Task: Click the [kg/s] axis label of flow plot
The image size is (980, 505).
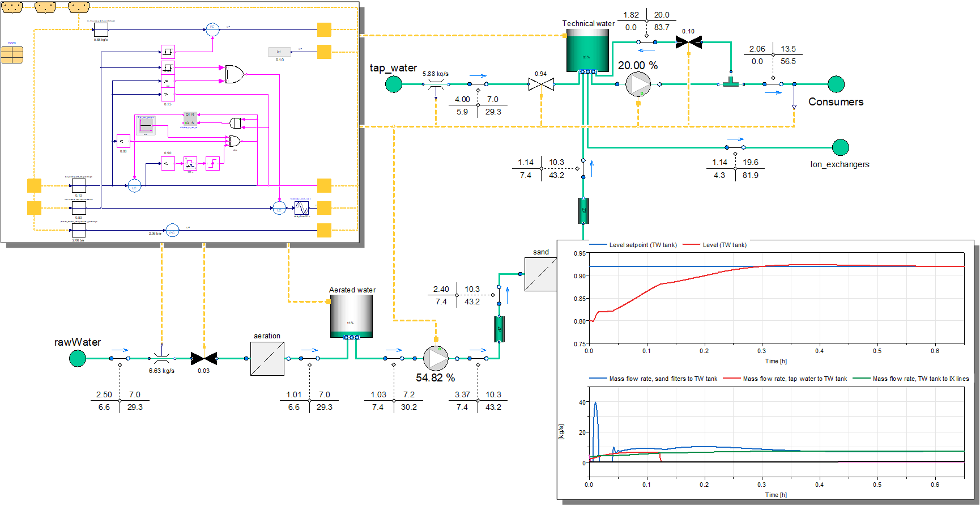Action: [x=561, y=431]
